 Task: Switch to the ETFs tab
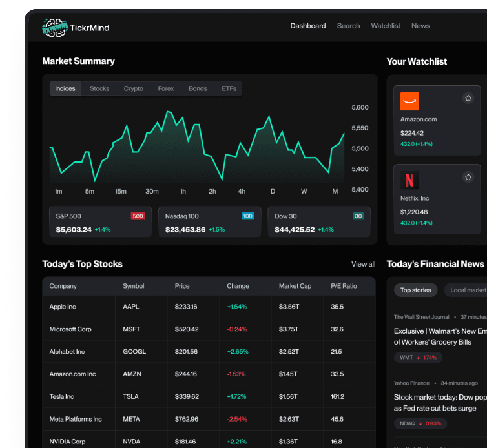tap(229, 88)
